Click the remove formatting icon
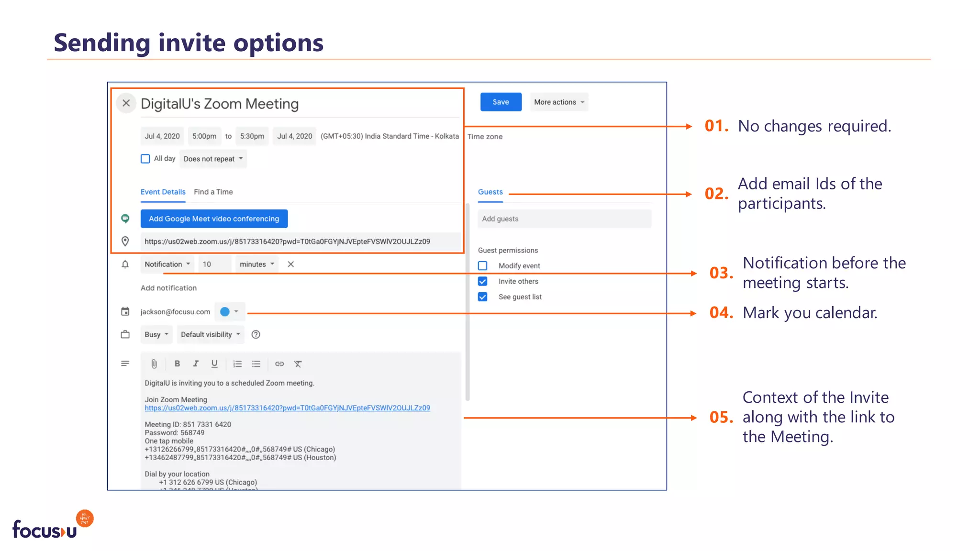The width and height of the screenshot is (980, 551). [x=298, y=364]
